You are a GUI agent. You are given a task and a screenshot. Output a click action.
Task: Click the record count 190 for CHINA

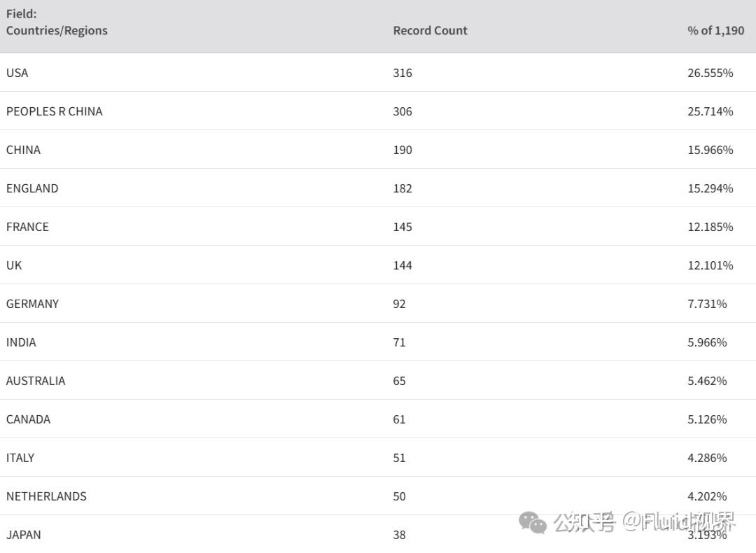click(x=402, y=150)
